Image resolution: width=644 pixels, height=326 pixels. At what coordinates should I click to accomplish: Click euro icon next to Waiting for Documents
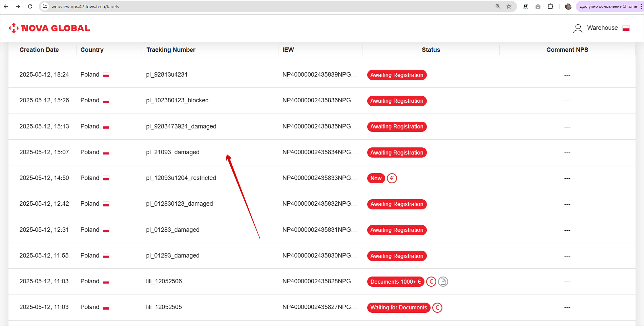coord(437,308)
